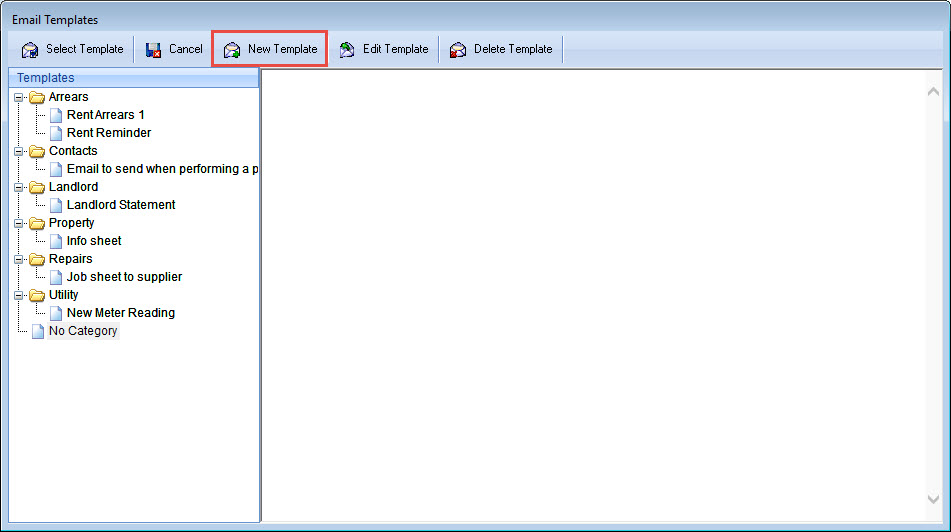Image resolution: width=951 pixels, height=532 pixels.
Task: Click the Rent Reminder document icon
Action: click(x=56, y=133)
